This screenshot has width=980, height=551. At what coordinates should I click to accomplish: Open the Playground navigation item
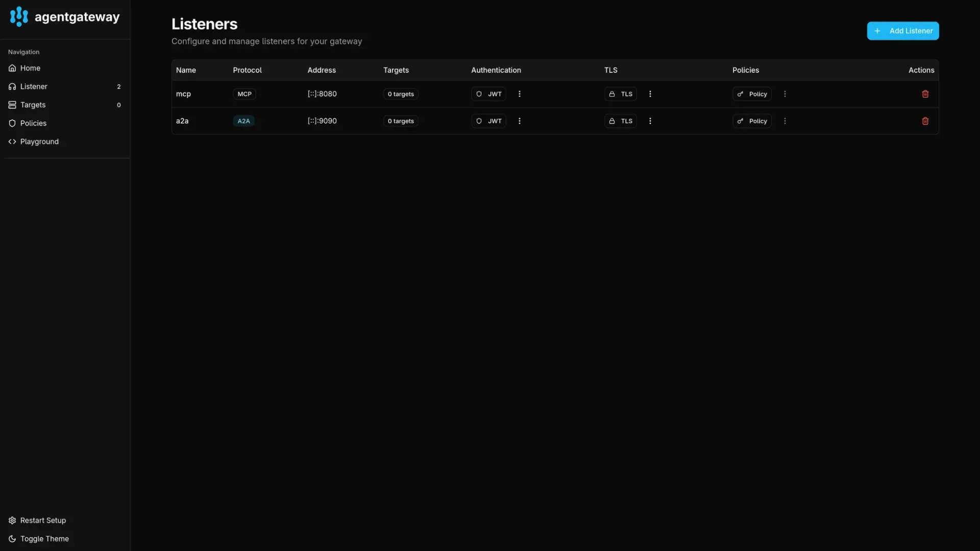coord(65,141)
